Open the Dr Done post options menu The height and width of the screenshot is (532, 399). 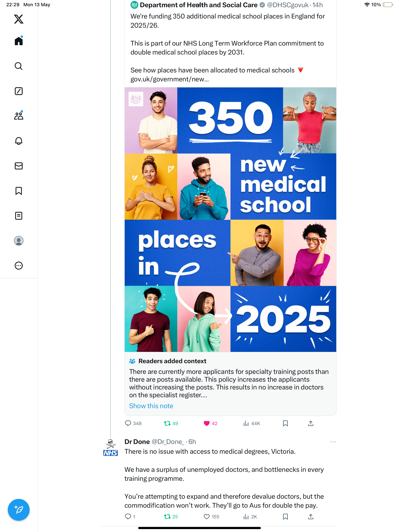tap(333, 442)
